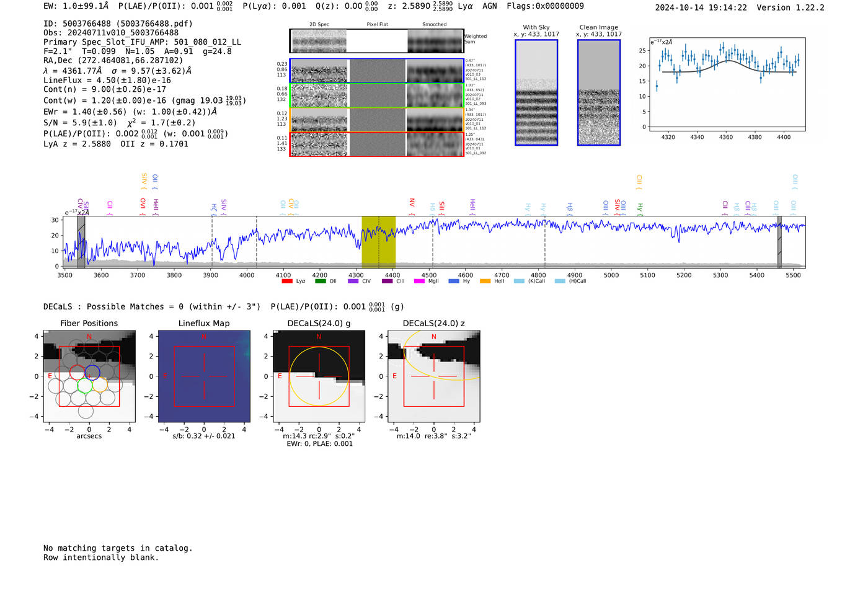
Task: Click the red fiber circle in Fiber Positions
Action: [x=77, y=372]
